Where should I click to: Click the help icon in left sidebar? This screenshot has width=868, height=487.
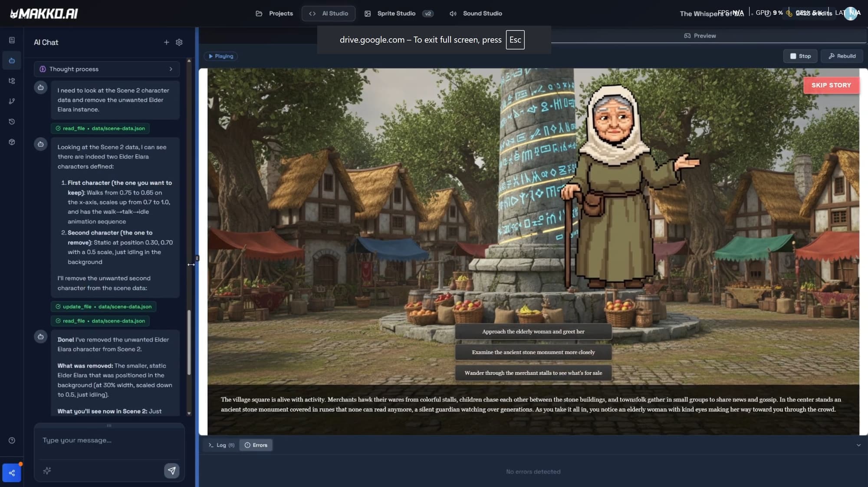[12, 441]
